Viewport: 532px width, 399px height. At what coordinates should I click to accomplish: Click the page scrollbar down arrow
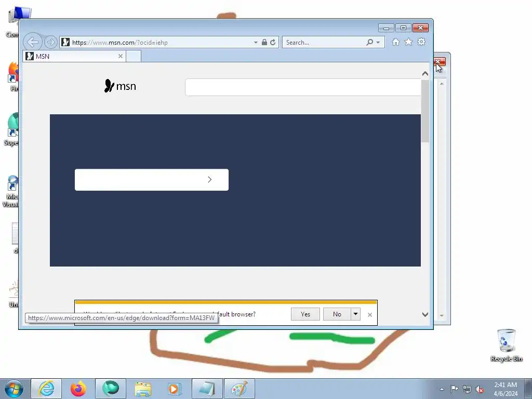(425, 314)
